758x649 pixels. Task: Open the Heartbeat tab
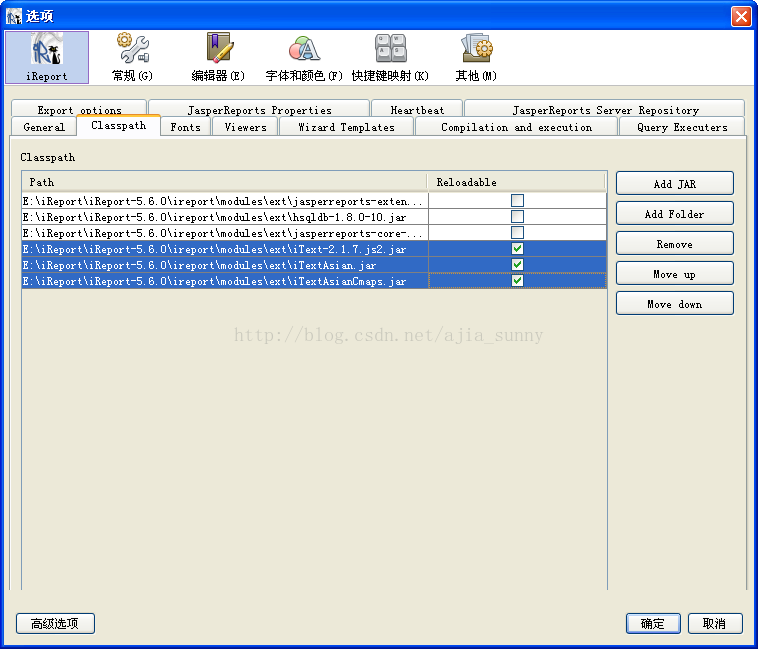tap(417, 110)
